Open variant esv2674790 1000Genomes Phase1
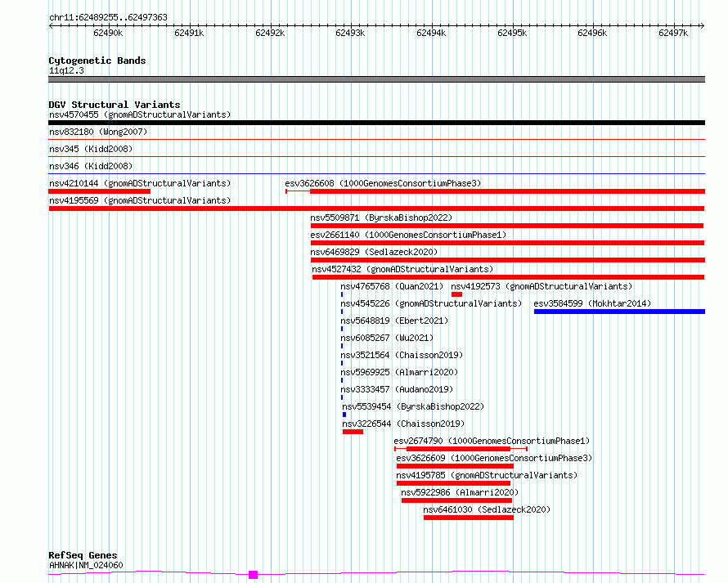This screenshot has height=583, width=728. pos(492,441)
